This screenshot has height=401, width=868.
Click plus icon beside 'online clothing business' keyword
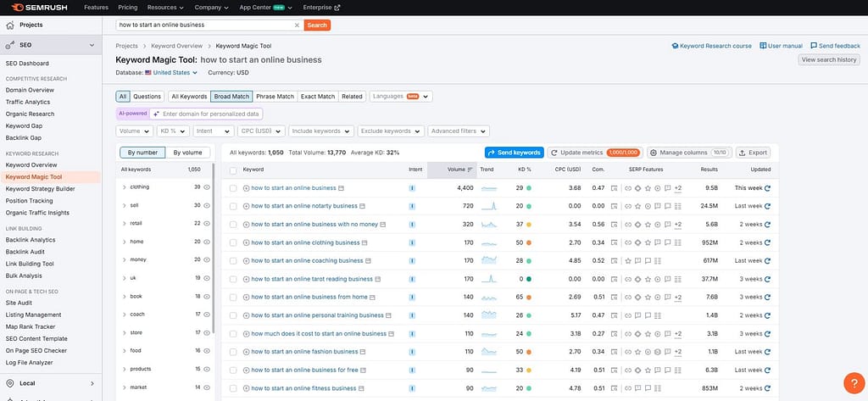247,242
